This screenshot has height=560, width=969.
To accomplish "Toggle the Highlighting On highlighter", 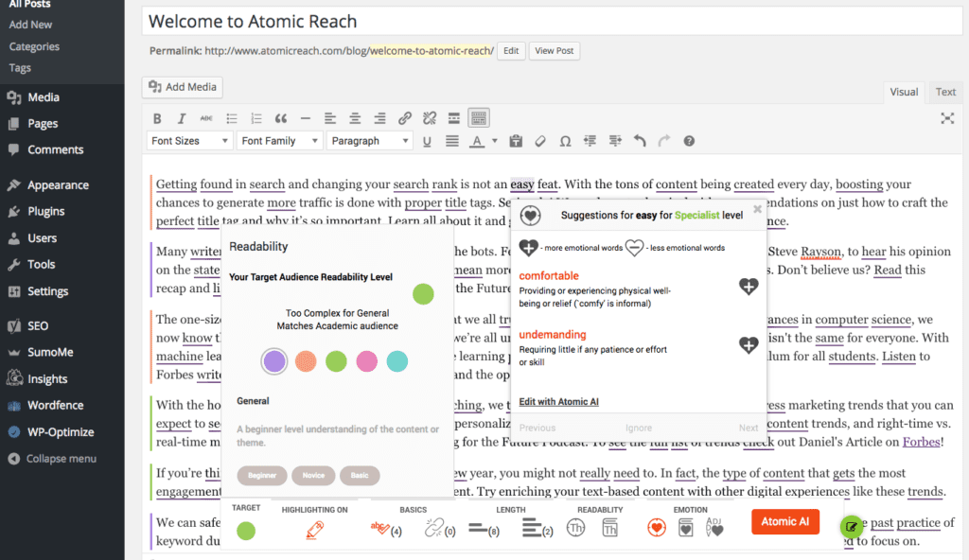I will click(315, 530).
